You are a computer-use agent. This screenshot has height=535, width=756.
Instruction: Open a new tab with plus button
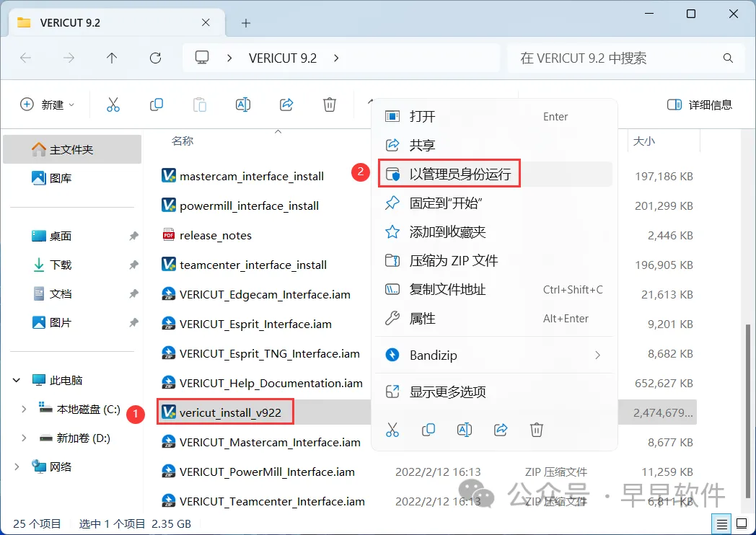tap(246, 23)
